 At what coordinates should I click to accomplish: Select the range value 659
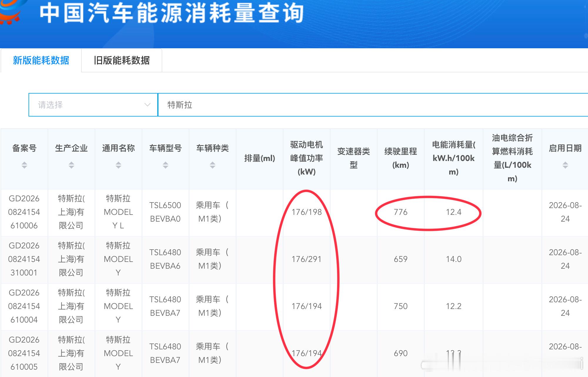tap(401, 259)
